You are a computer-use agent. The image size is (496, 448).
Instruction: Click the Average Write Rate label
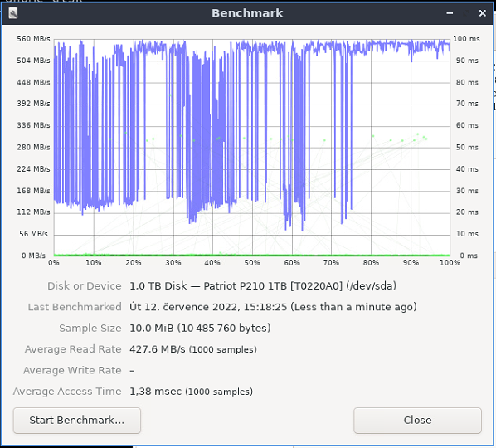coord(72,370)
